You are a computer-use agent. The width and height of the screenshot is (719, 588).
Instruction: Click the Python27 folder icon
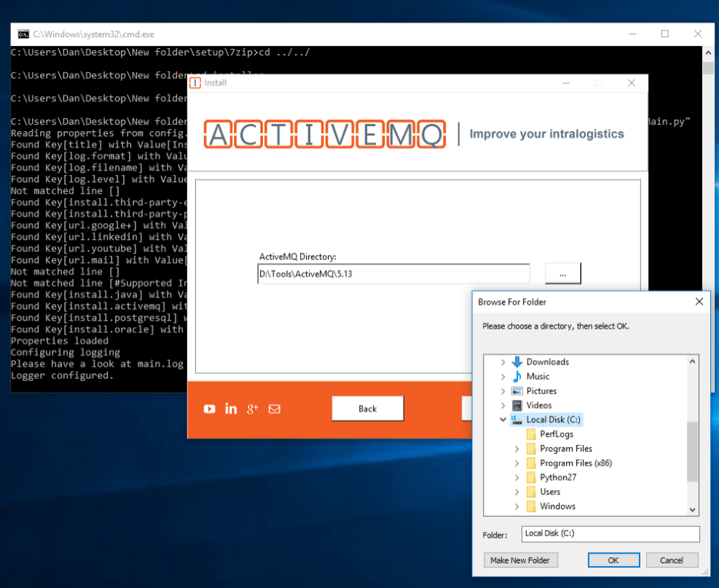point(531,477)
